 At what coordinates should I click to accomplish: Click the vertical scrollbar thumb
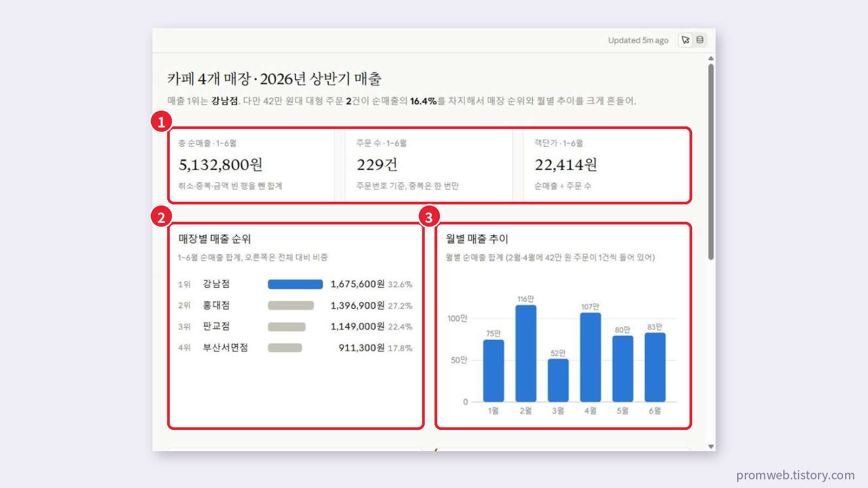click(x=711, y=162)
